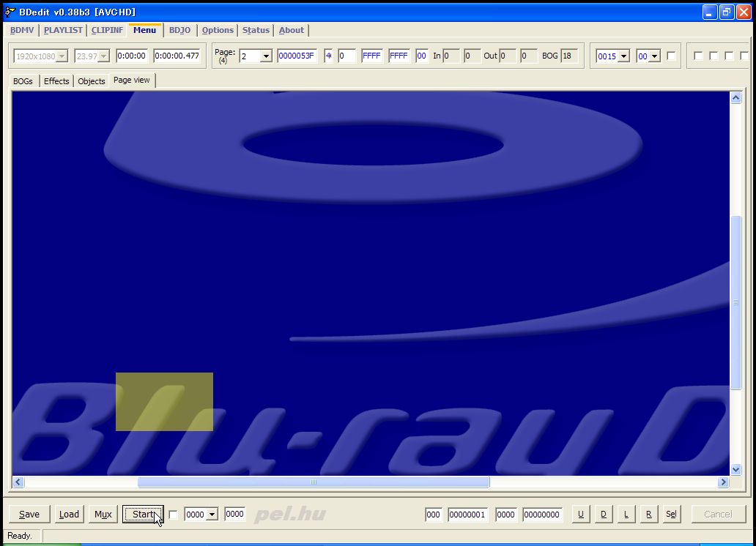Click the page view horizontal scrollbar thumb
Viewport: 756px width, 546px height.
314,482
